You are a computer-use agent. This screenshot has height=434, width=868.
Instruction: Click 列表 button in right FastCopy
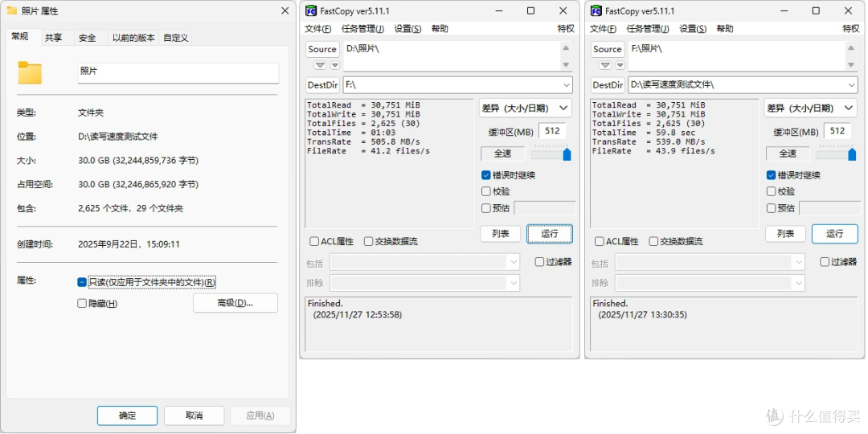(785, 234)
